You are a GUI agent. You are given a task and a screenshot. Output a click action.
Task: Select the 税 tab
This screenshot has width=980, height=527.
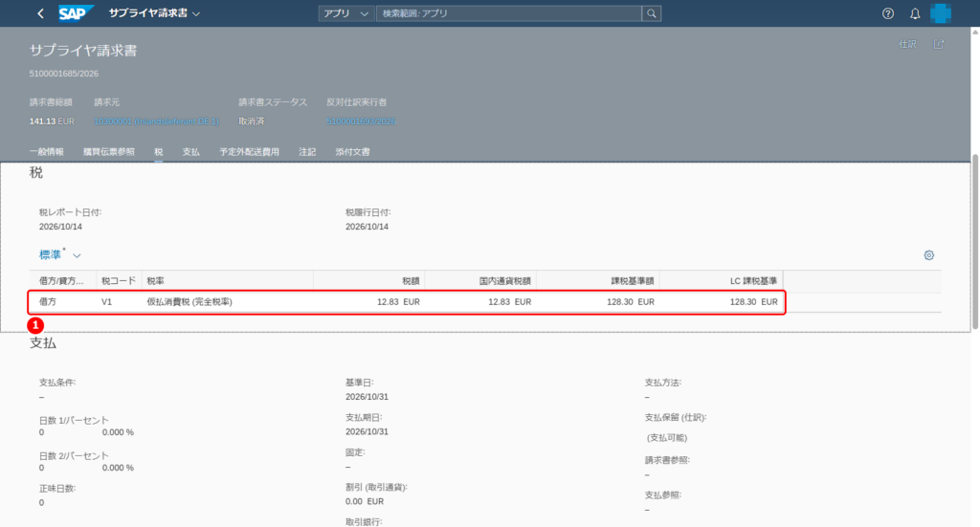(x=159, y=152)
